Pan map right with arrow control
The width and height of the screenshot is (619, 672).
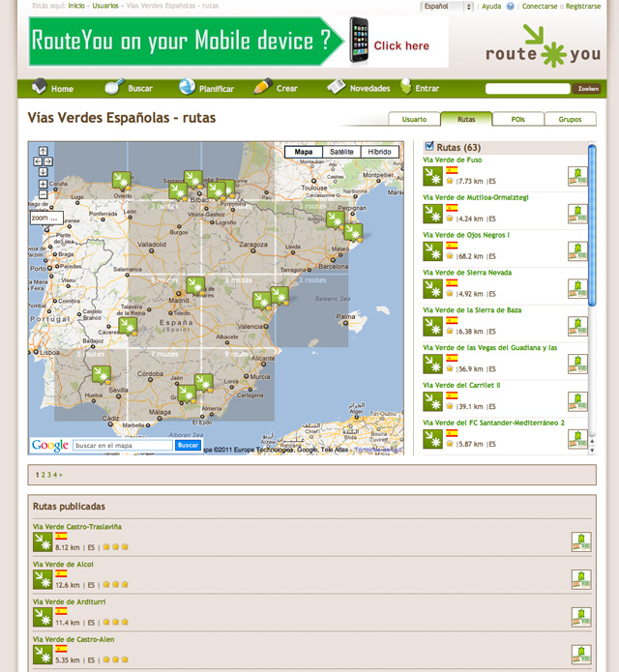click(48, 161)
